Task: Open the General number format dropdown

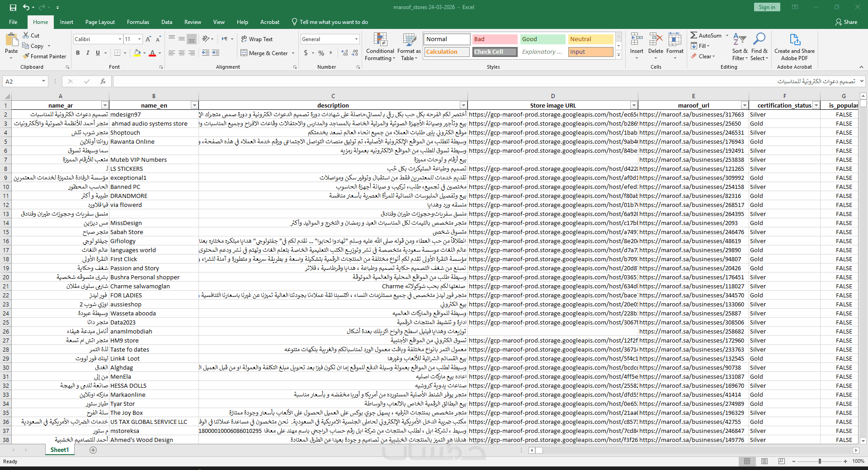Action: coord(356,39)
